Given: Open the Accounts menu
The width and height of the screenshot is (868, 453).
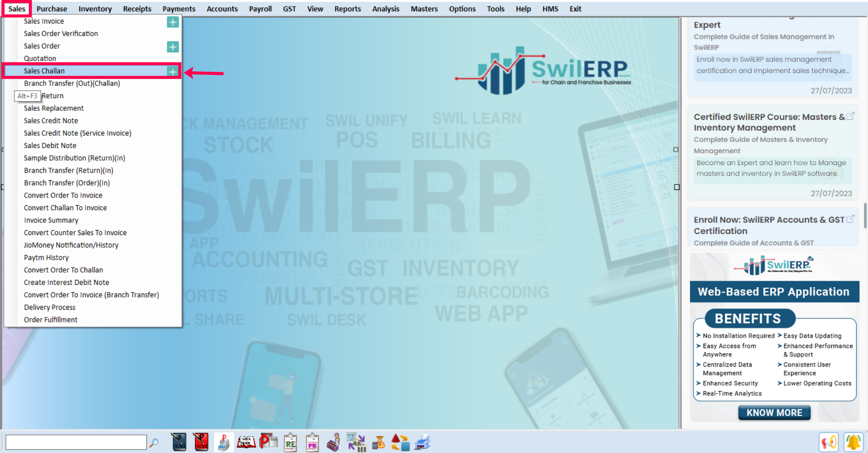Looking at the screenshot, I should point(222,9).
